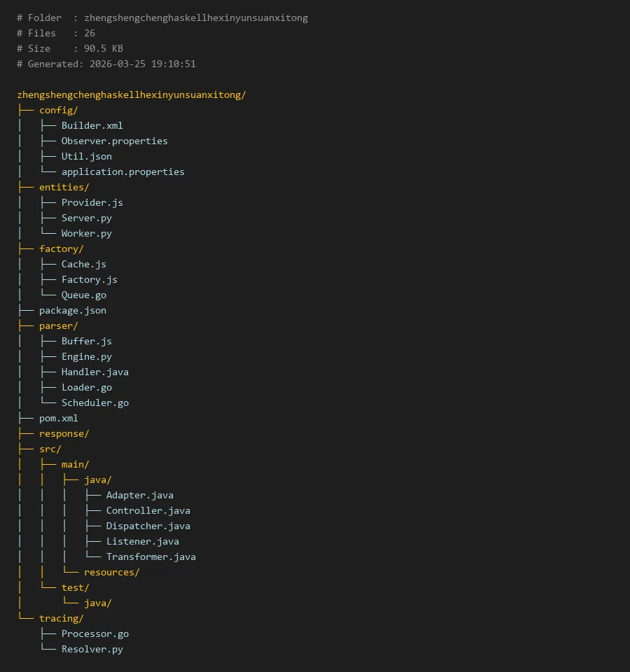Screen dimensions: 630x672
Task: Collapse the entities/ folder node
Action: click(x=64, y=187)
